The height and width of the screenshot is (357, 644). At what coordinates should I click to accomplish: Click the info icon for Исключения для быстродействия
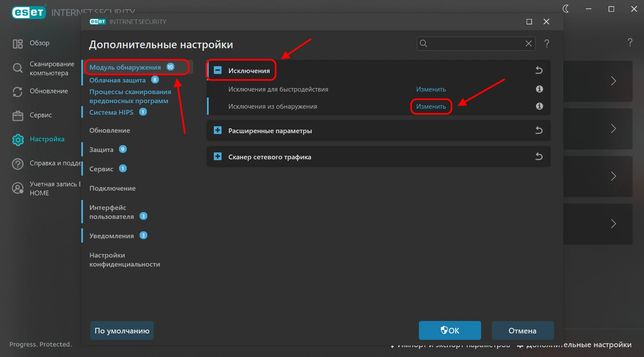(x=539, y=89)
